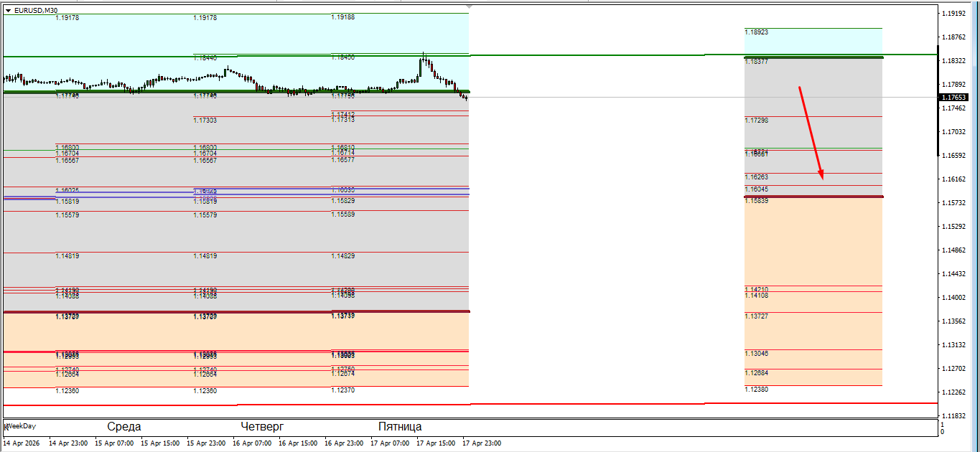Select the 1.18923 level label
980x452 pixels.
point(757,32)
